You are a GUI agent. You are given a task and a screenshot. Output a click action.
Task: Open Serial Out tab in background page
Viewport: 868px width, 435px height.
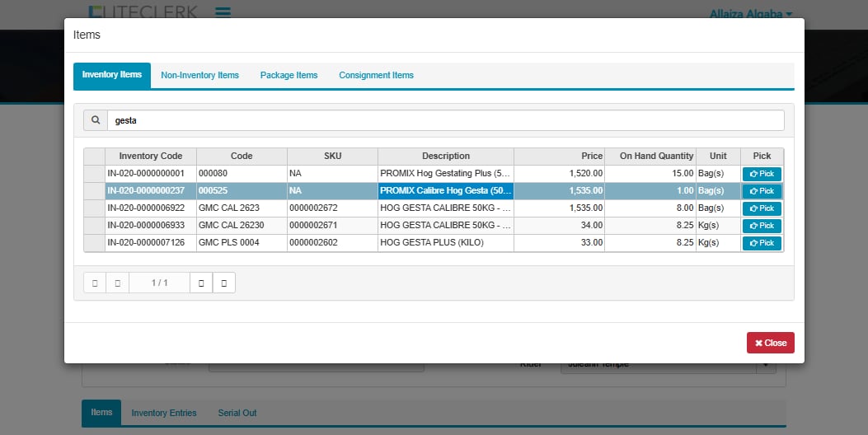pyautogui.click(x=237, y=413)
